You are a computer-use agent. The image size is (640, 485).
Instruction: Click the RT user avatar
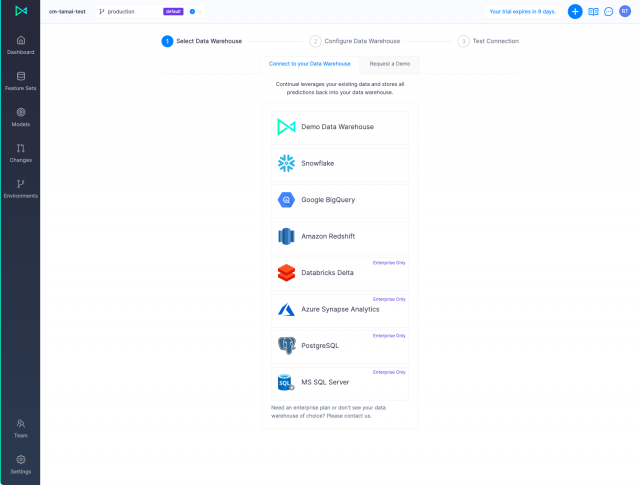coord(624,12)
